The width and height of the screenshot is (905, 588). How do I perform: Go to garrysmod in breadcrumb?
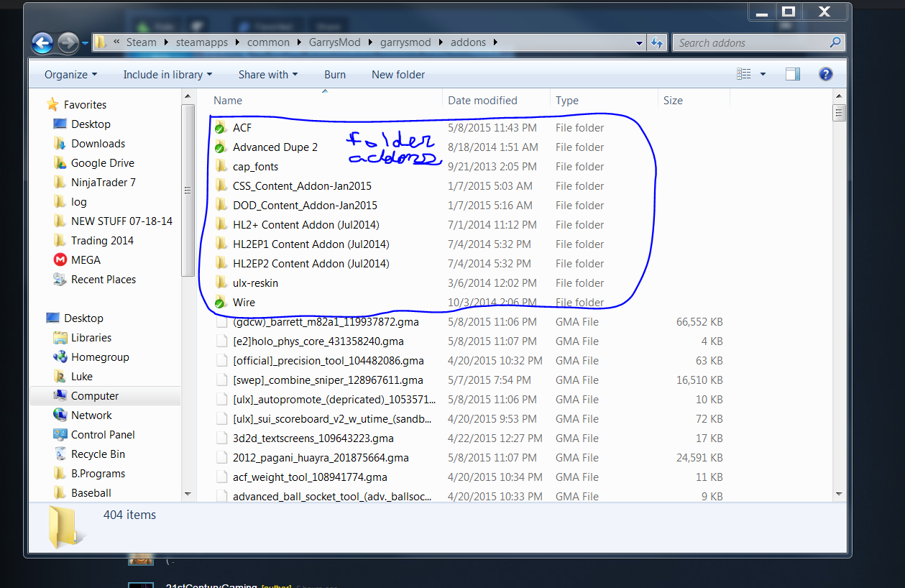tap(405, 42)
